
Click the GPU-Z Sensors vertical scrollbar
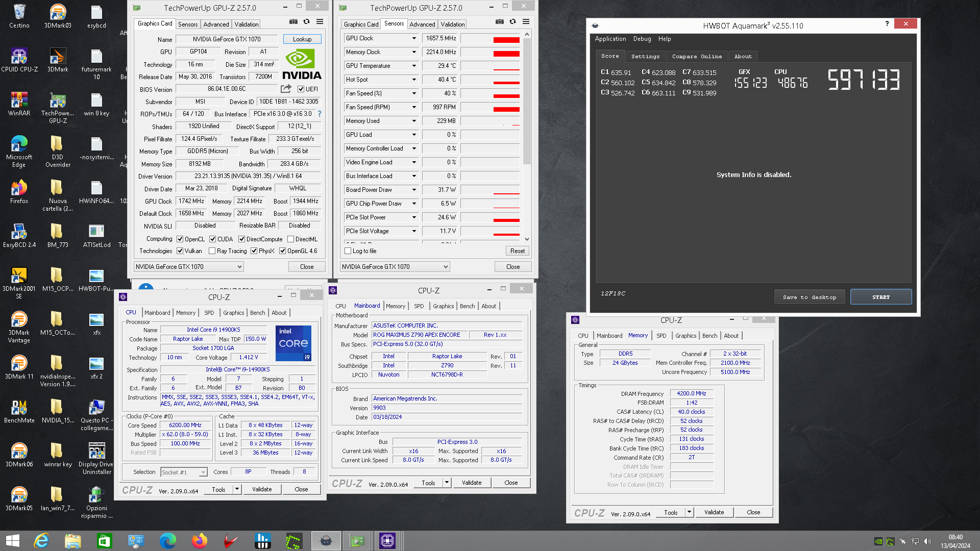pos(527,102)
